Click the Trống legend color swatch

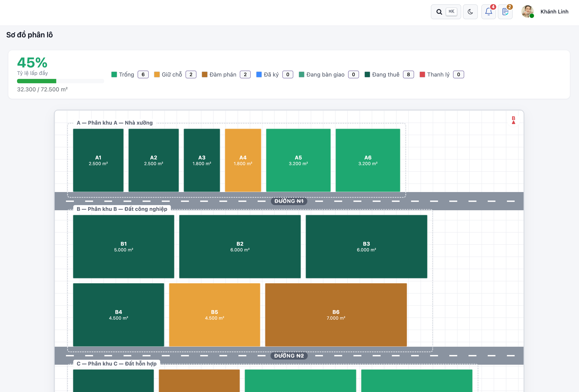click(x=114, y=74)
